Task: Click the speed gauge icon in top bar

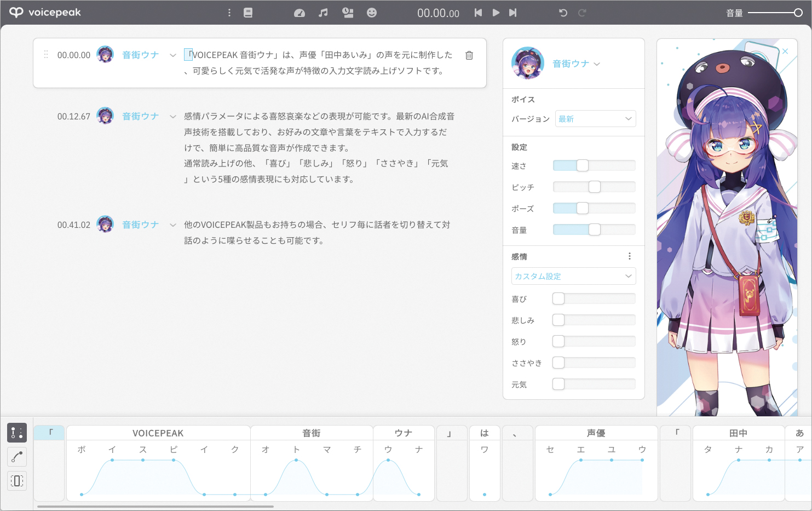Action: (300, 13)
